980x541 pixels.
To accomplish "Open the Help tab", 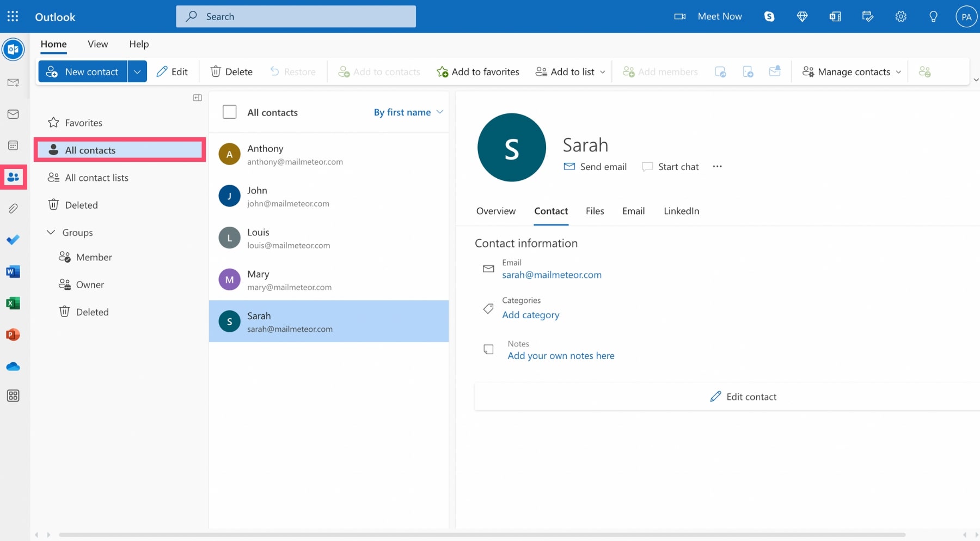I will pos(139,44).
